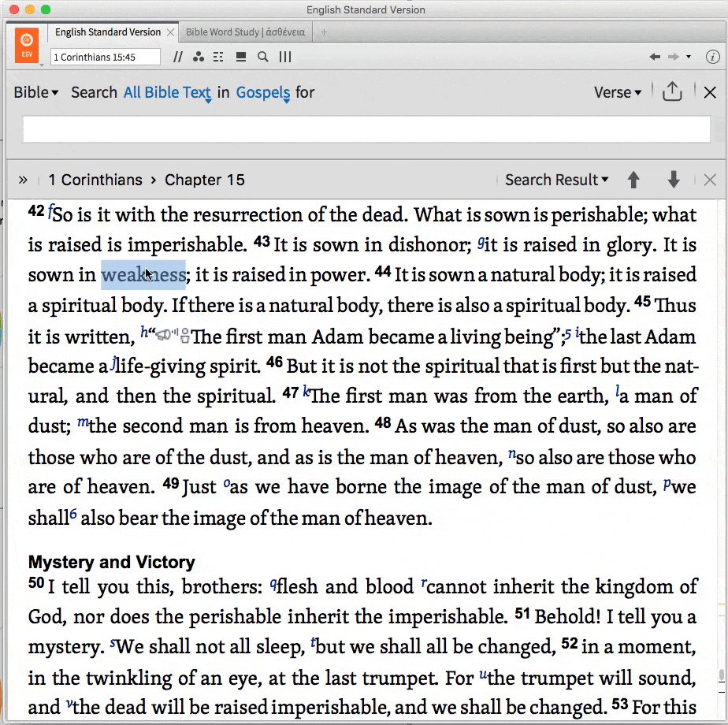The width and height of the screenshot is (728, 725).
Task: Click Chapter 15 breadcrumb
Action: 204,180
